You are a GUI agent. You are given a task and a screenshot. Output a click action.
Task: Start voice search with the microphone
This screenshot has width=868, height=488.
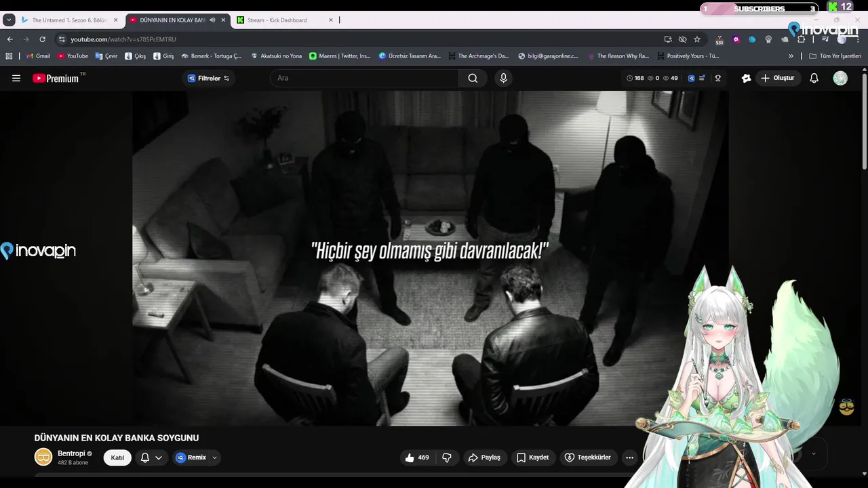click(x=503, y=78)
